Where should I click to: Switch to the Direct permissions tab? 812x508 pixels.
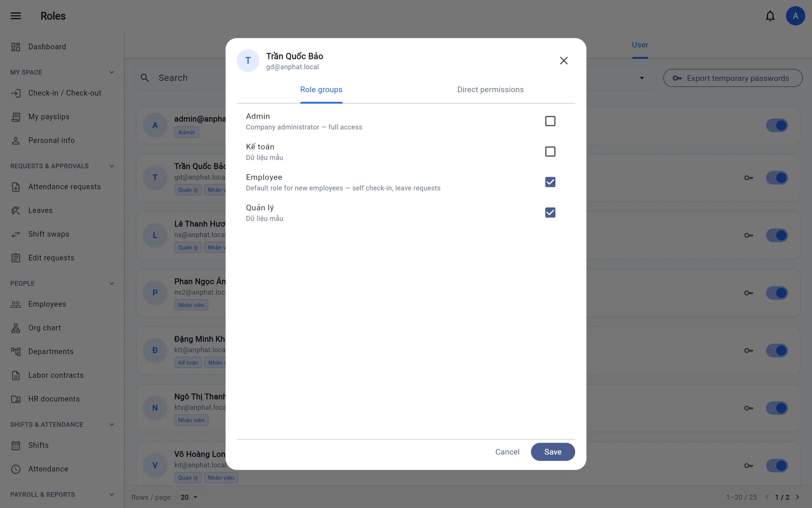490,90
